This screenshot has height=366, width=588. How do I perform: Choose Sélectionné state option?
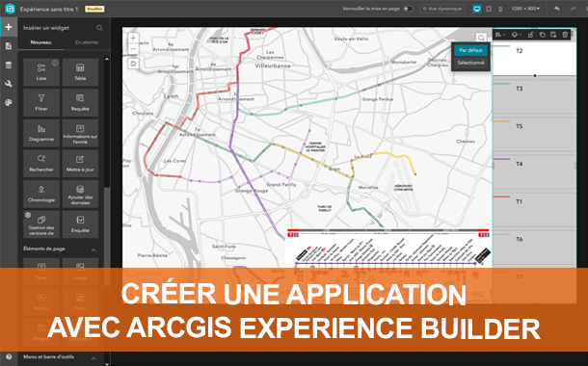470,63
